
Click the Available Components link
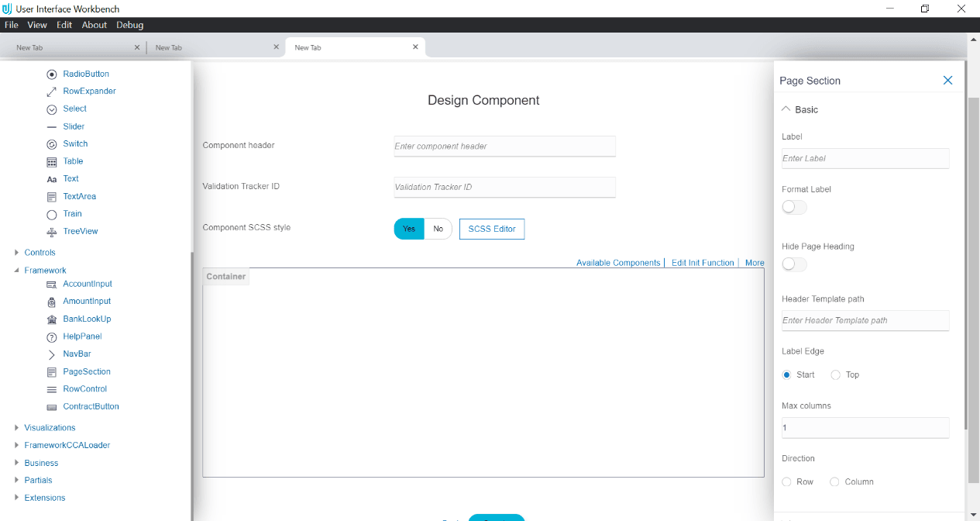pos(618,262)
